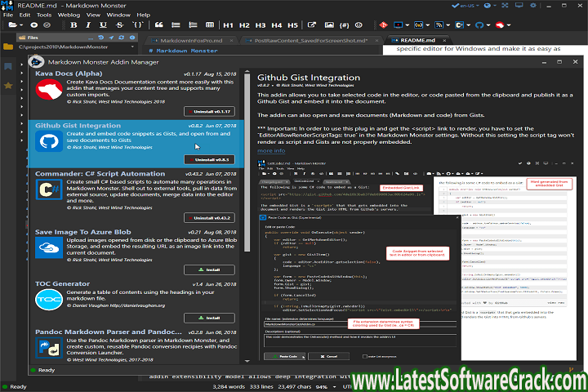588x392 pixels.
Task: Click addin list scroll down arrow
Action: (x=247, y=361)
